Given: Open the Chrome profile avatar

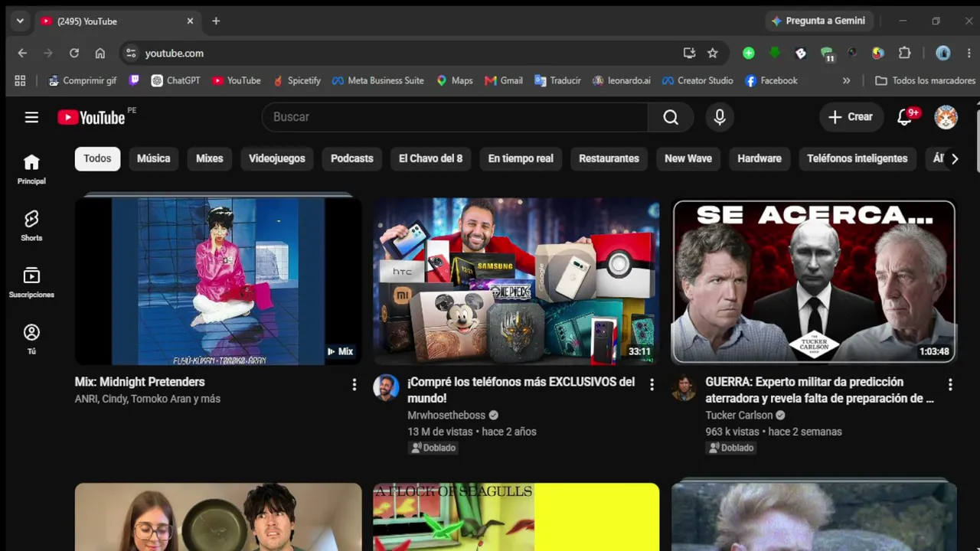Looking at the screenshot, I should click(943, 53).
